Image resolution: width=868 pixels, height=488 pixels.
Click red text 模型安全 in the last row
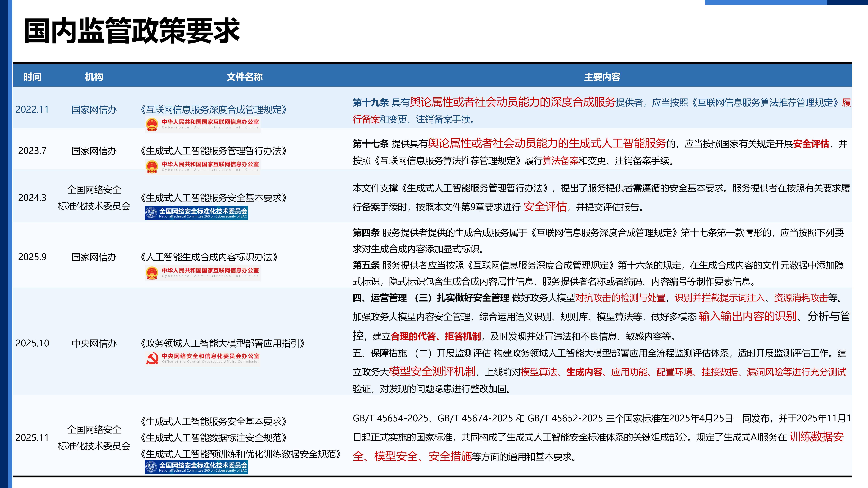click(x=396, y=456)
